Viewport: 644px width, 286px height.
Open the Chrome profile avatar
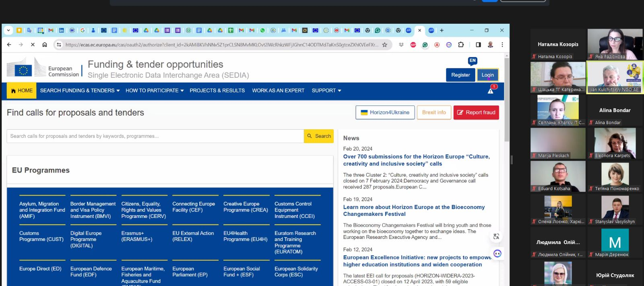tap(490, 45)
